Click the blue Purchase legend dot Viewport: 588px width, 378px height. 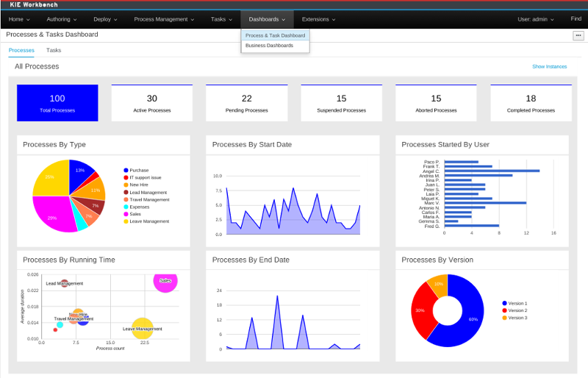(126, 170)
